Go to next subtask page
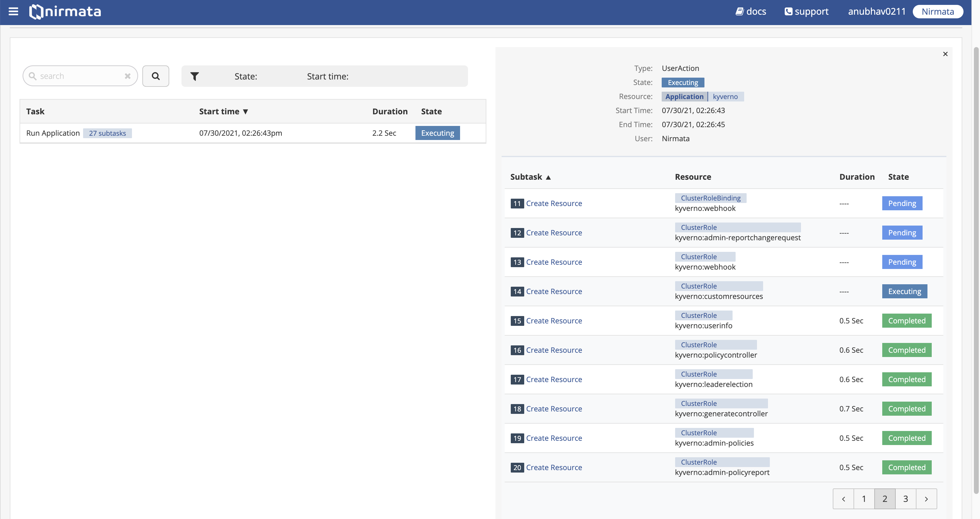Screen dimensions: 980x519 [x=926, y=499]
